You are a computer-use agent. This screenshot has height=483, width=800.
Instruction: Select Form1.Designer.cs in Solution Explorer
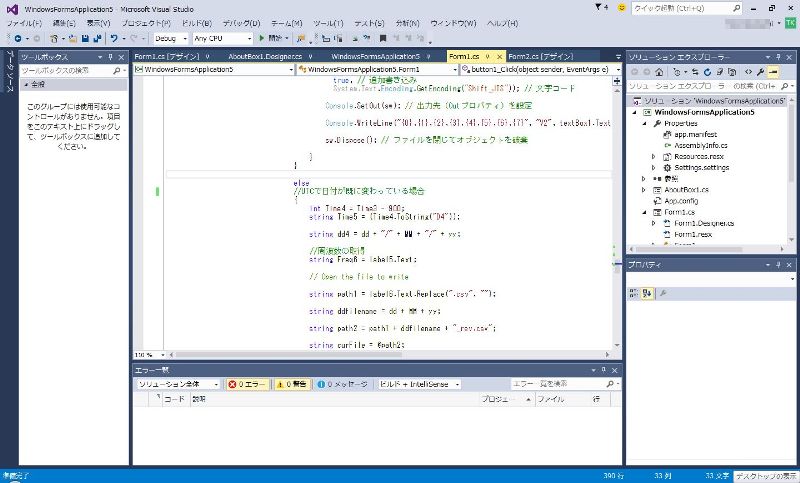pyautogui.click(x=704, y=223)
